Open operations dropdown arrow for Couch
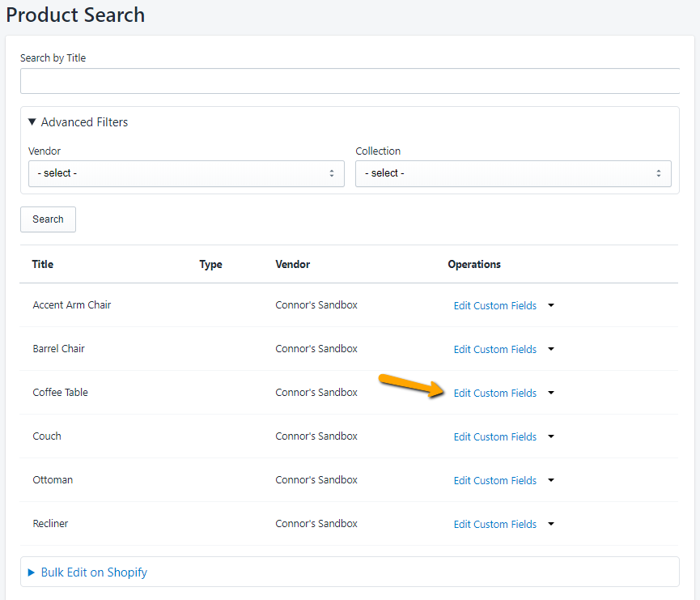Screen dimensions: 700x600 (551, 436)
